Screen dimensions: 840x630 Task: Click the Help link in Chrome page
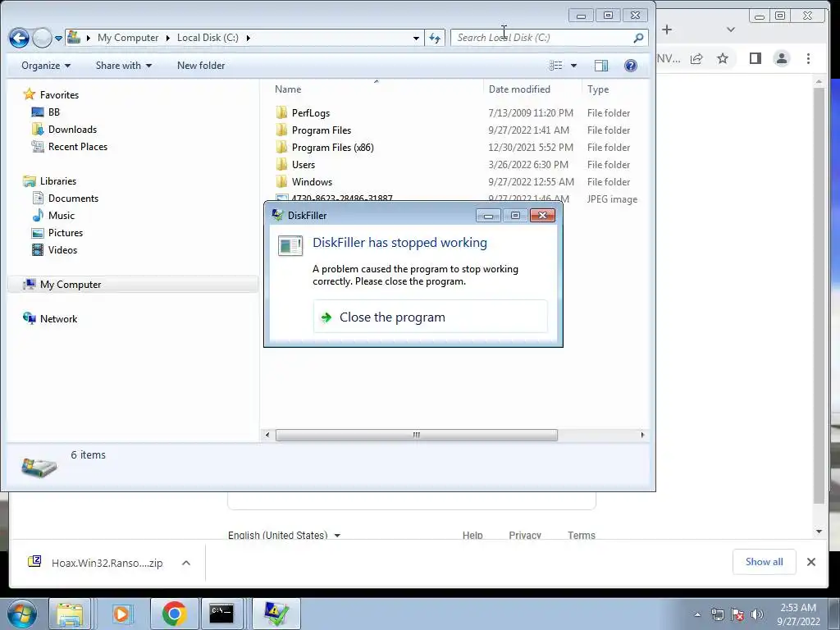pyautogui.click(x=472, y=535)
